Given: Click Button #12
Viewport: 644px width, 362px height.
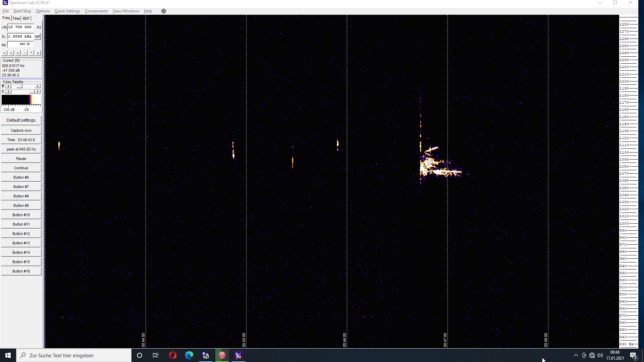Looking at the screenshot, I should point(21,234).
